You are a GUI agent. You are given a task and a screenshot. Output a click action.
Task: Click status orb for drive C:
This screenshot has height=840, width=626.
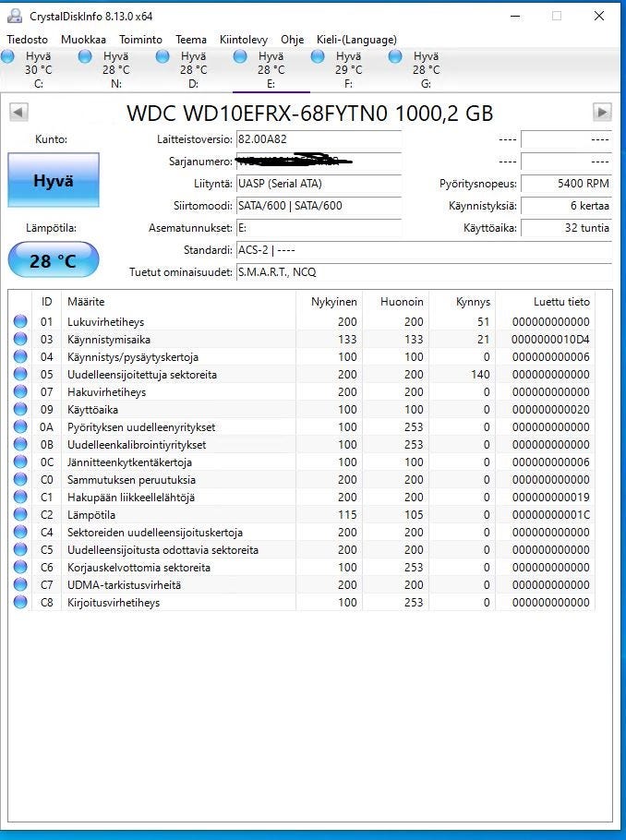tap(8, 56)
